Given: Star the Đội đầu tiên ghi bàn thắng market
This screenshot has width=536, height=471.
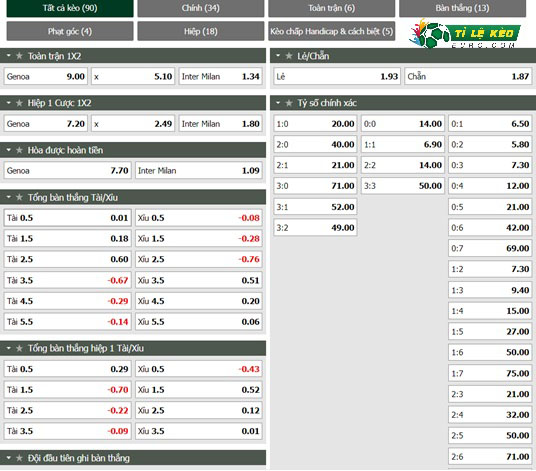Looking at the screenshot, I should pos(19,458).
